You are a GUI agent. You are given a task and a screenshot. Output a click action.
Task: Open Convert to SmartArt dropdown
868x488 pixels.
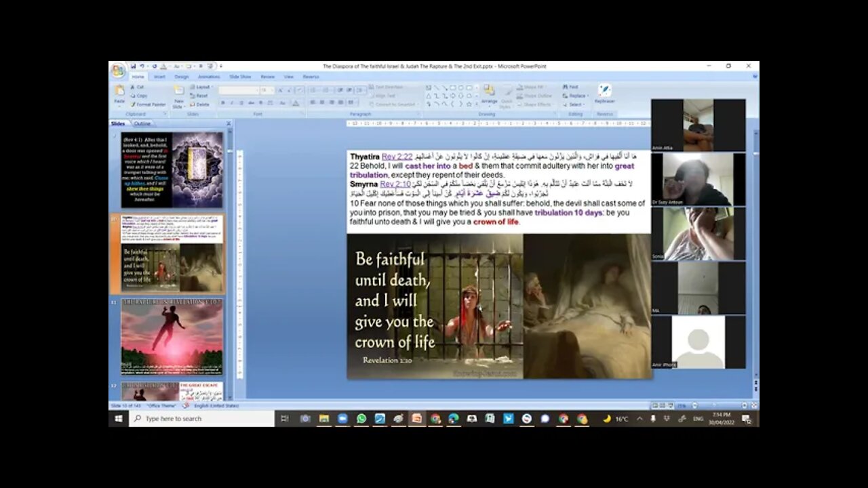395,104
